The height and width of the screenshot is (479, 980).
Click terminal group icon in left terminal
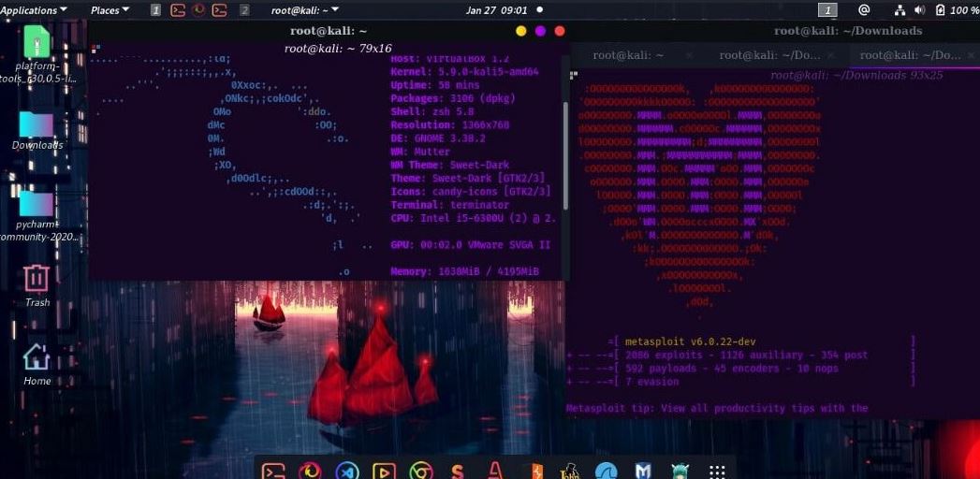(x=95, y=48)
